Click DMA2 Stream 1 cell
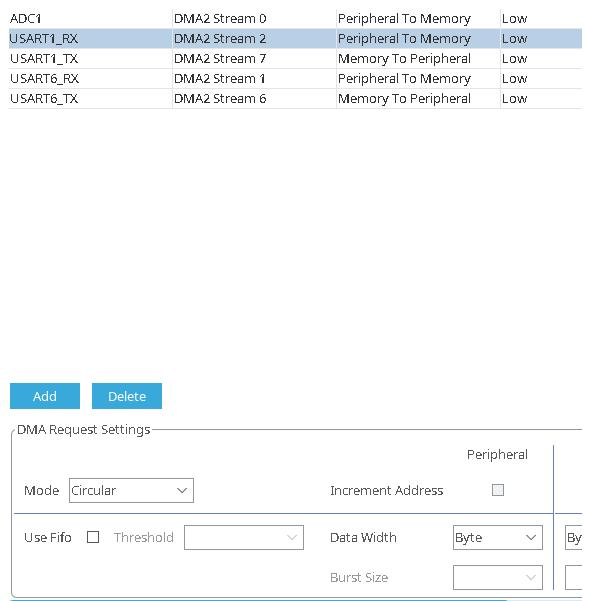590x601 pixels. click(x=254, y=78)
